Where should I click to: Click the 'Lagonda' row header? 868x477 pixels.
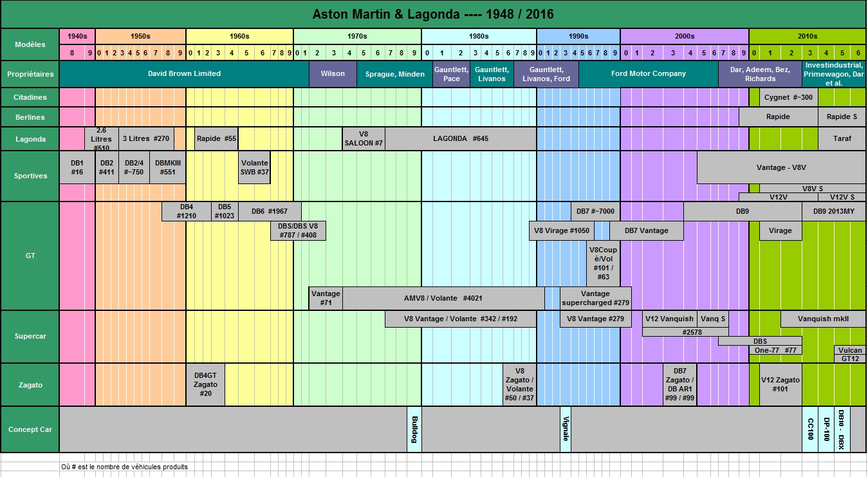[x=30, y=139]
